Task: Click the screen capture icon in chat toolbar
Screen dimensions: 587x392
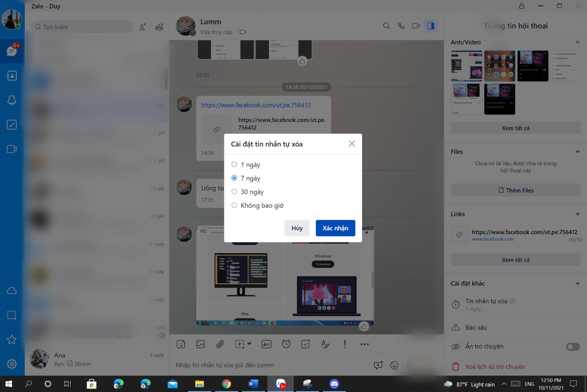Action: pos(240,344)
